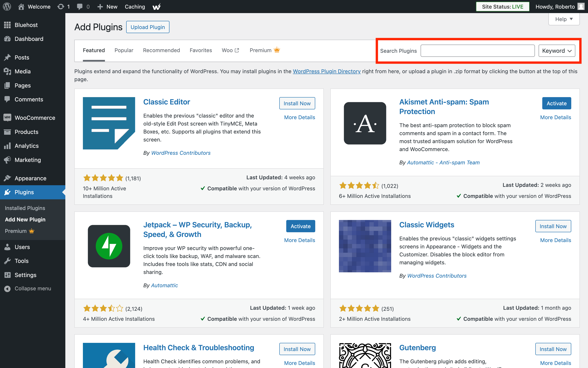The image size is (588, 368).
Task: Click the Marketing megaphone icon
Action: pos(7,160)
